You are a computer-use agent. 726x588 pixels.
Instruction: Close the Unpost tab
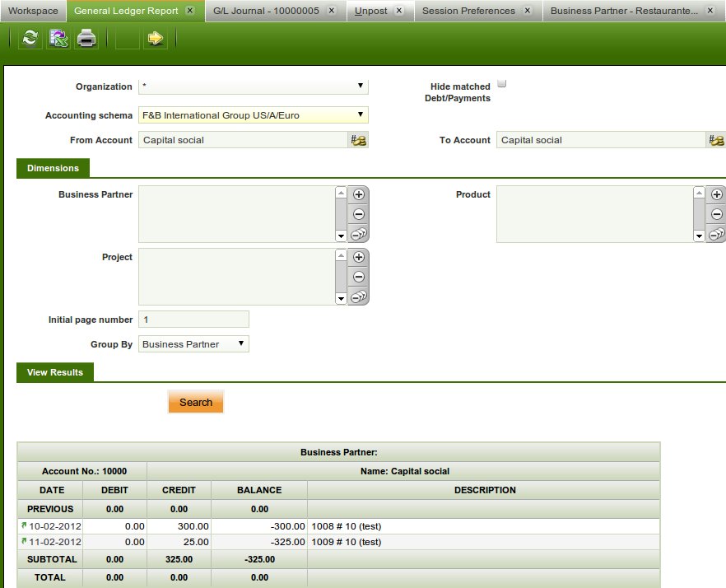pos(398,11)
